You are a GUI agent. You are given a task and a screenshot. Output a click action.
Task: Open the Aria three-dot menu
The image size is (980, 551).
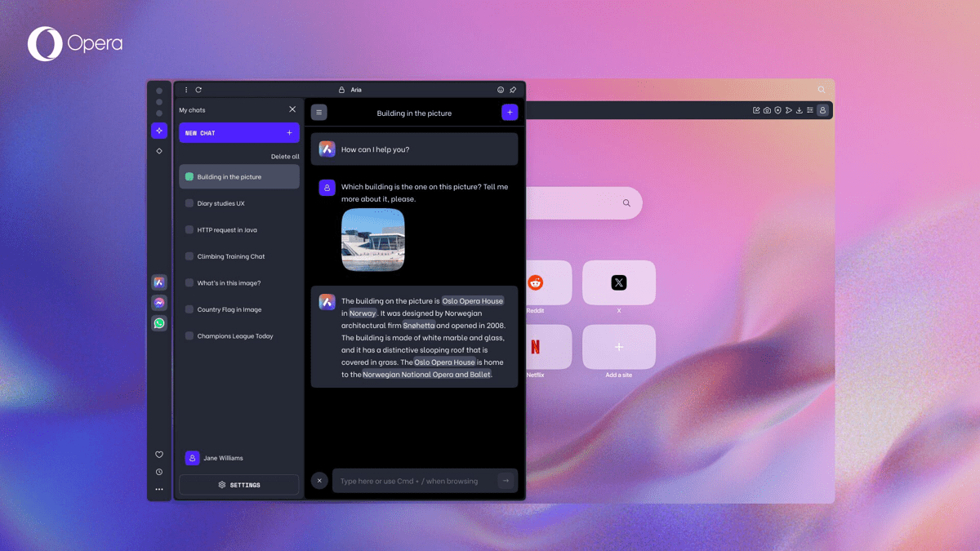186,90
